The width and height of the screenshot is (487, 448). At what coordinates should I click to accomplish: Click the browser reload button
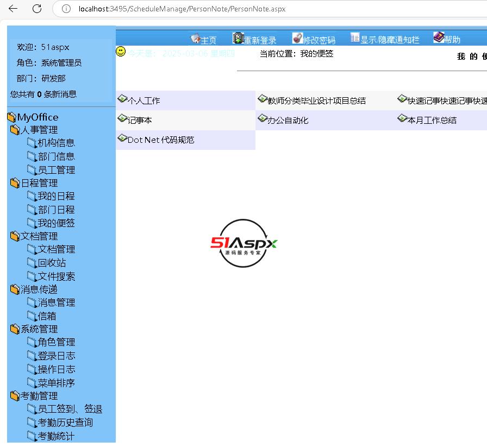tap(37, 9)
